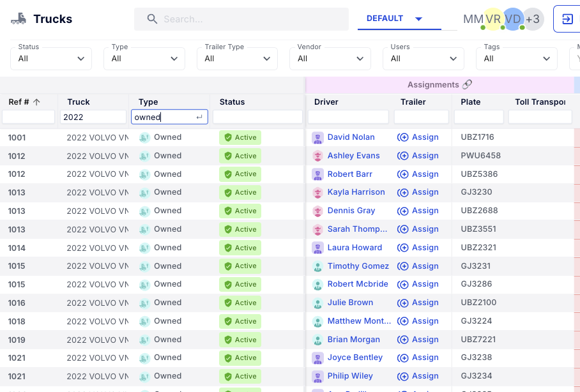
Task: Click the Driver column filter input
Action: click(x=347, y=117)
